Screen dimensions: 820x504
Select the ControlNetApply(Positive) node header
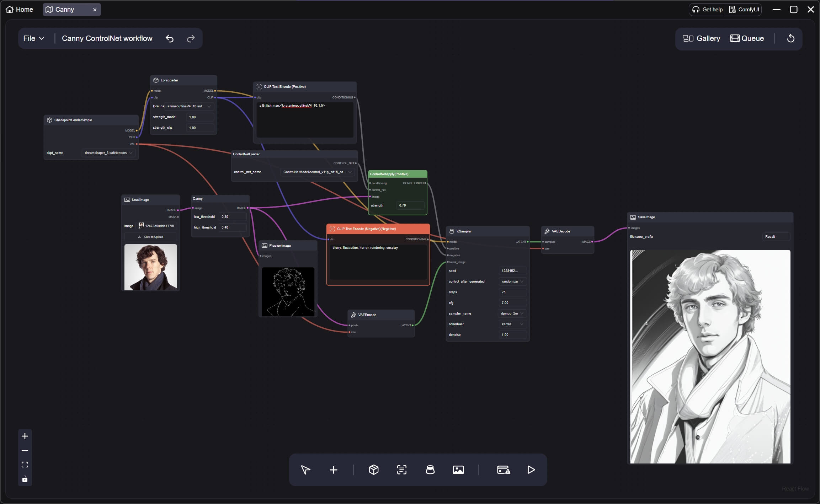[x=398, y=174]
